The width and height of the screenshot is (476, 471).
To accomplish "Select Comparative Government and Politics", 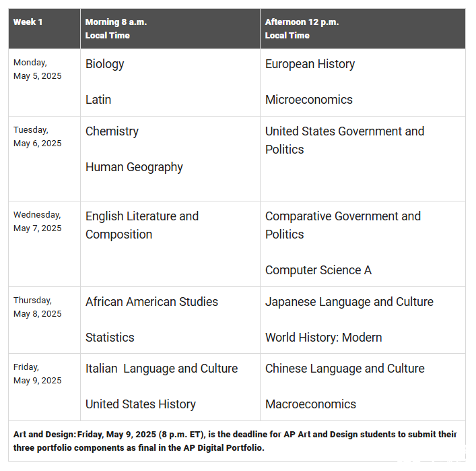I will coord(343,225).
